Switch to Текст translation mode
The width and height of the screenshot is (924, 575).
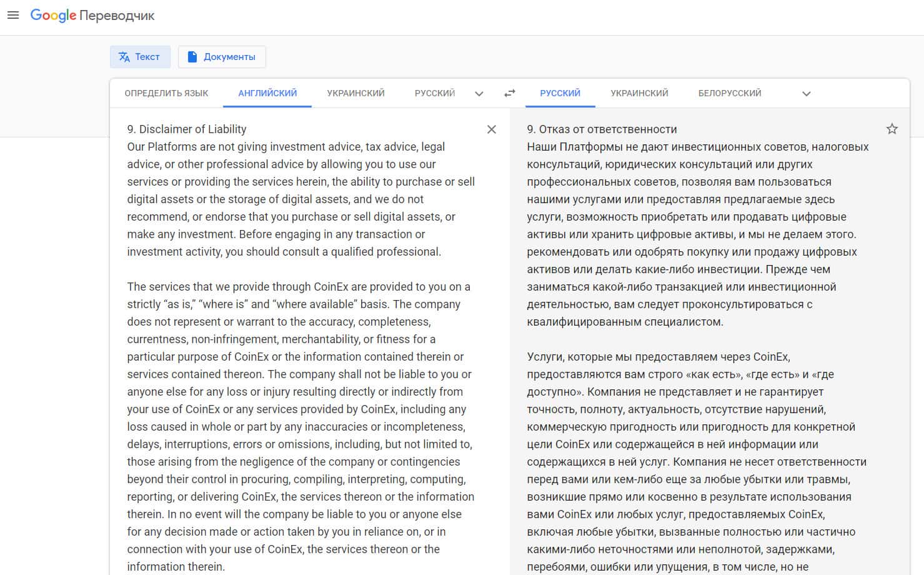140,57
